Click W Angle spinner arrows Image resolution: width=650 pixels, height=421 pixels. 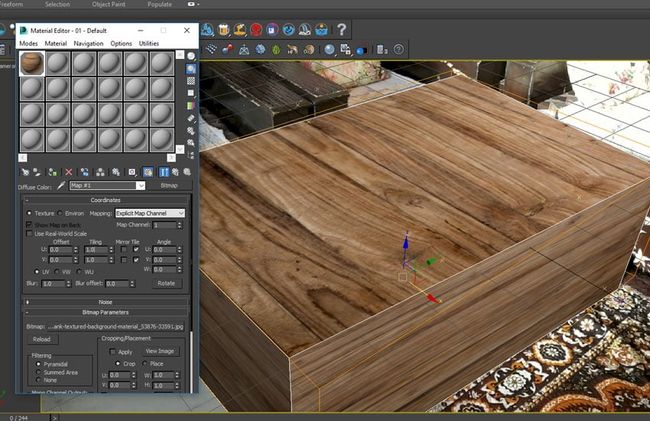click(179, 269)
